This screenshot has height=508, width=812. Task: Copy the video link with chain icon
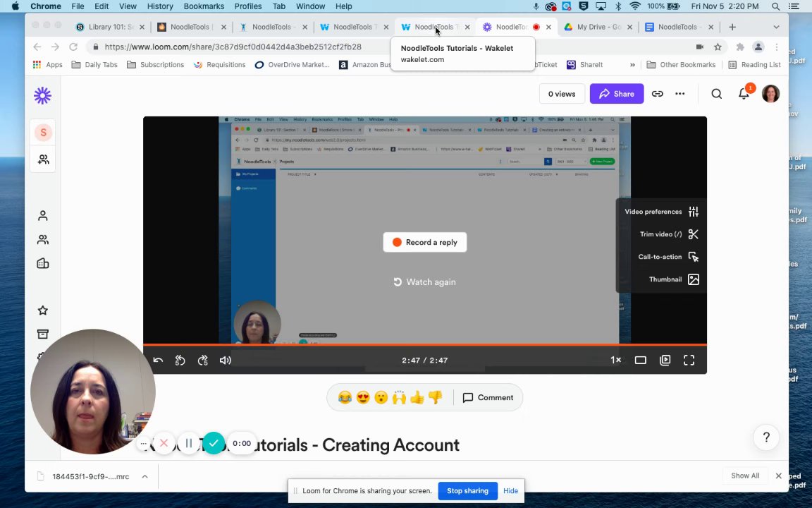[657, 94]
